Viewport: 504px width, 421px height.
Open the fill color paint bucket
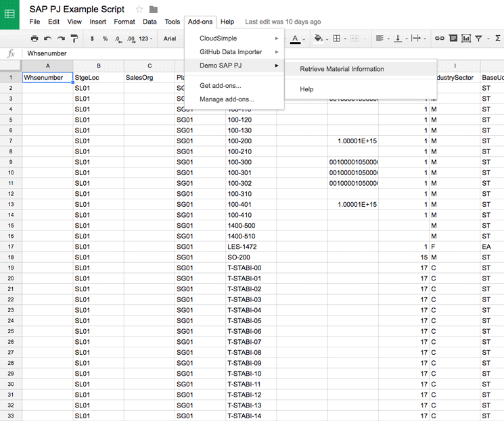pos(319,39)
